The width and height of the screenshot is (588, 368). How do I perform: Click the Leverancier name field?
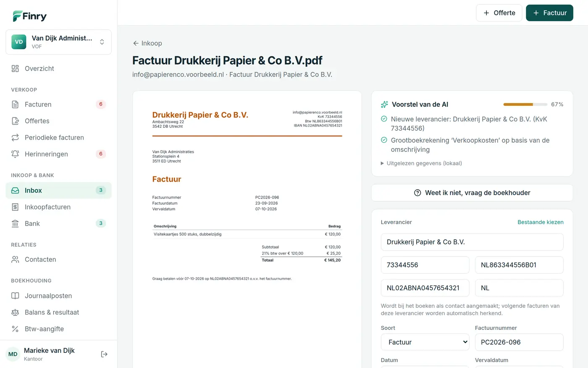click(472, 242)
